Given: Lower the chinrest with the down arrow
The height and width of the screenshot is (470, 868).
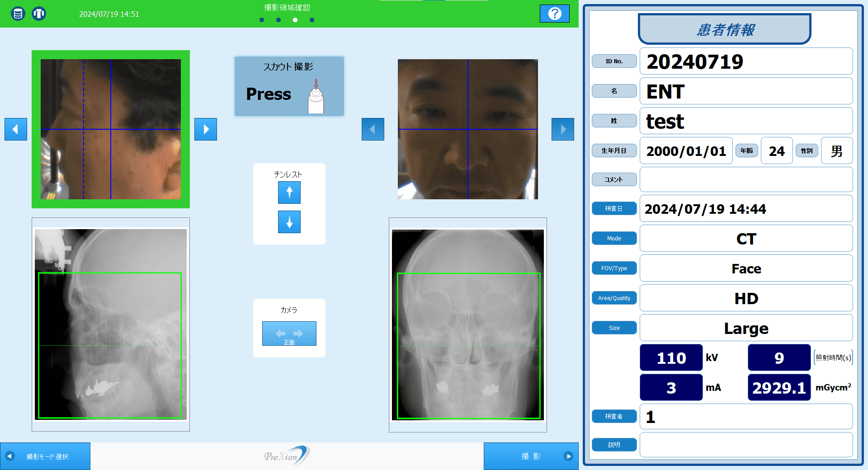Looking at the screenshot, I should [x=289, y=222].
